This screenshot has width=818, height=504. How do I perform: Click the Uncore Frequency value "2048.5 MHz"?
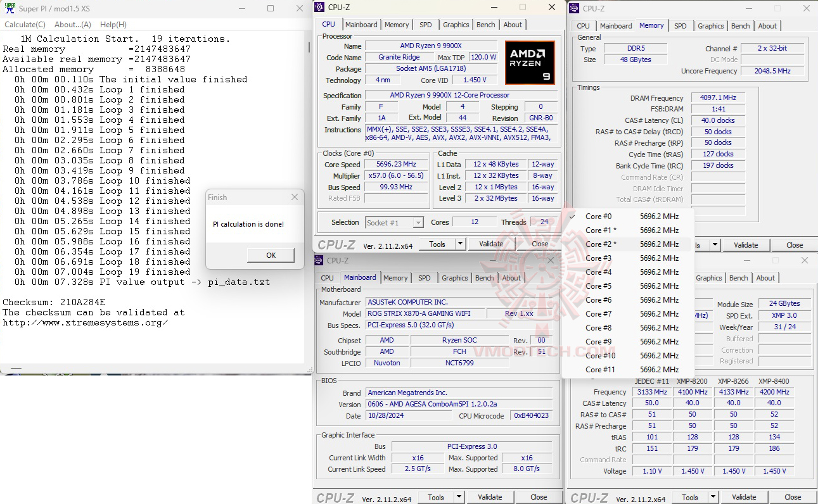coord(772,71)
